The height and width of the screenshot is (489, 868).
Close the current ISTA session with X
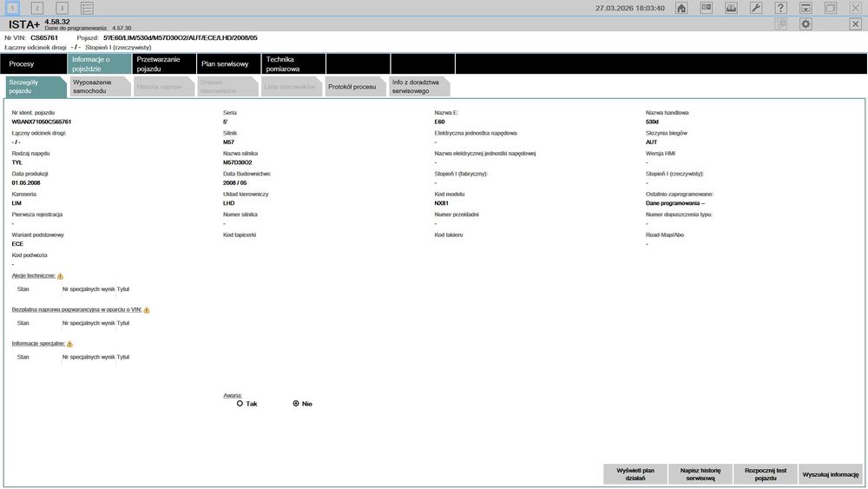click(x=855, y=23)
